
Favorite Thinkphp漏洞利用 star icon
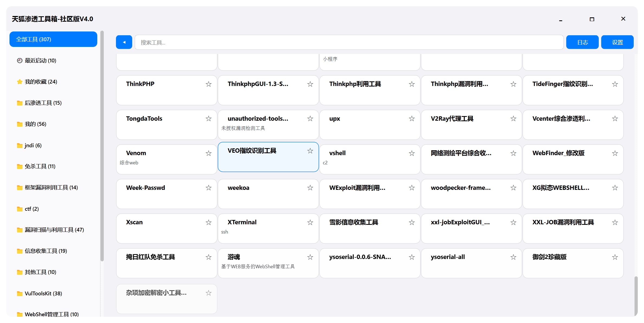tap(513, 84)
